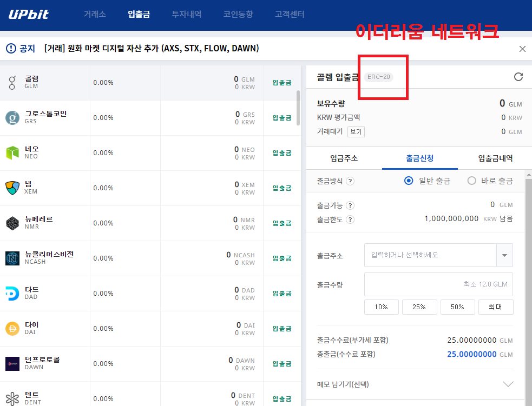Screen dimensions: 532x406
Task: Select the 일반 출금 radio button
Action: (409, 181)
